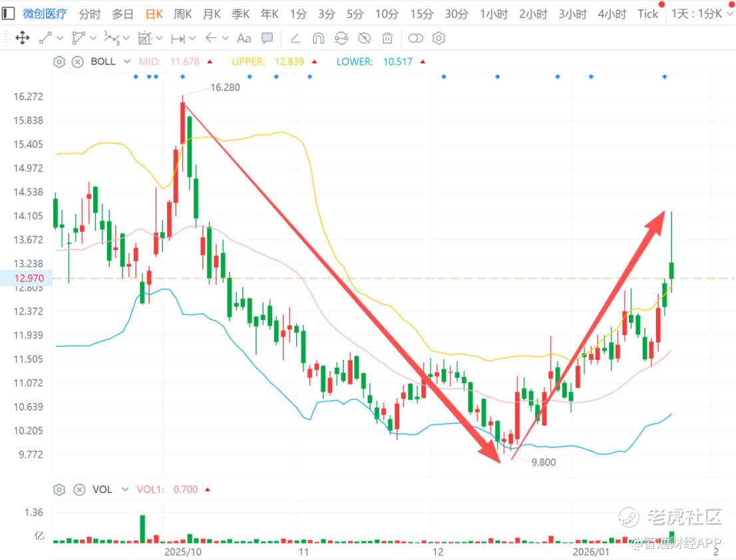The image size is (736, 560).
Task: Toggle the magnet snap tool
Action: (x=318, y=38)
